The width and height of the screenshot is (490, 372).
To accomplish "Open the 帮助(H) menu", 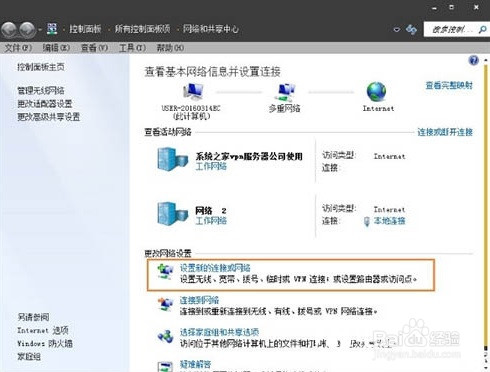I will coord(170,48).
